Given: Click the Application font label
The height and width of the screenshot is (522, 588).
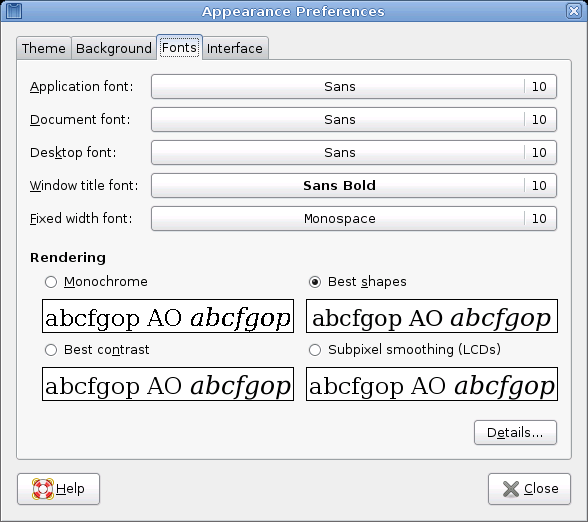Looking at the screenshot, I should click(x=82, y=87).
